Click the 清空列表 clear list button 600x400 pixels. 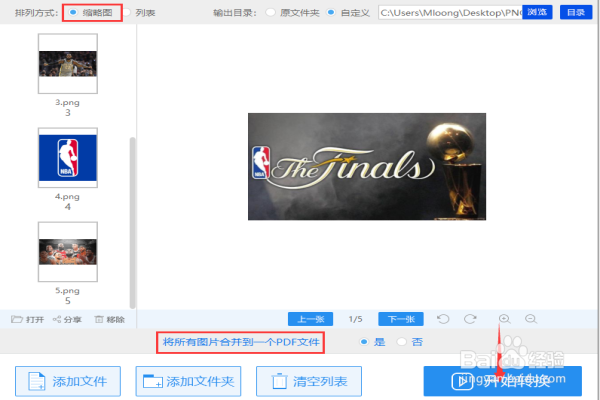point(309,381)
